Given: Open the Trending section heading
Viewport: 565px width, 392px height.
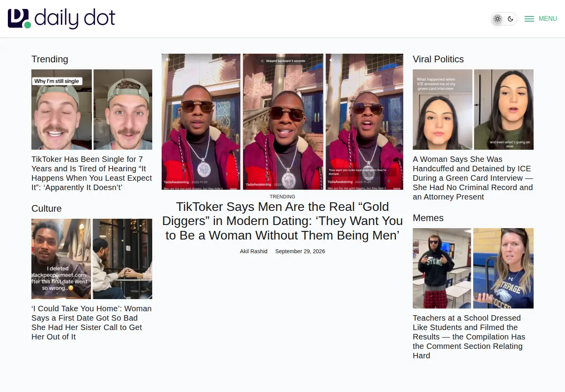Looking at the screenshot, I should 50,59.
